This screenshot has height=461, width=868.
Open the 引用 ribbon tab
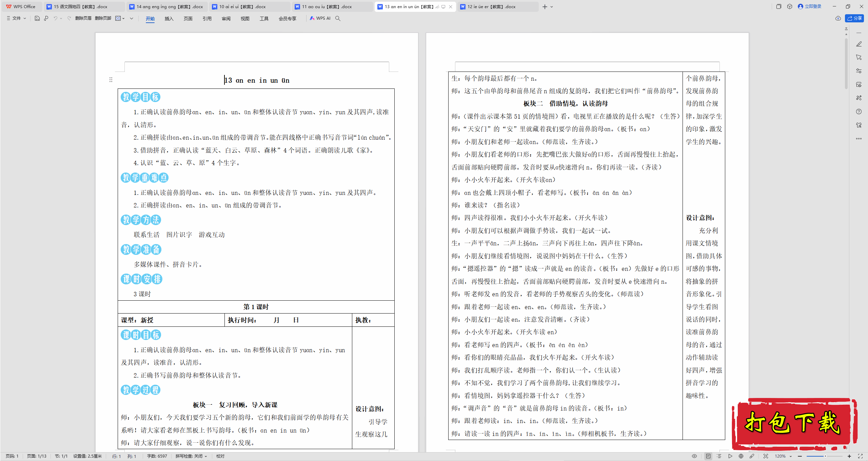pyautogui.click(x=207, y=19)
